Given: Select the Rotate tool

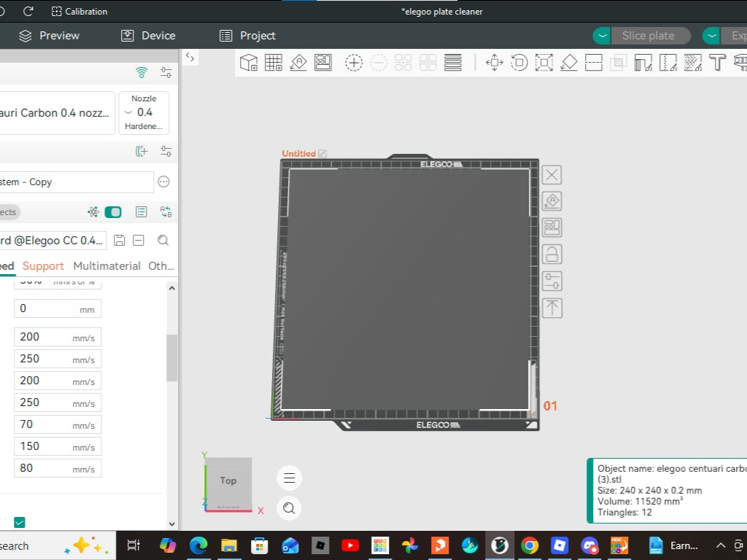Looking at the screenshot, I should click(519, 63).
